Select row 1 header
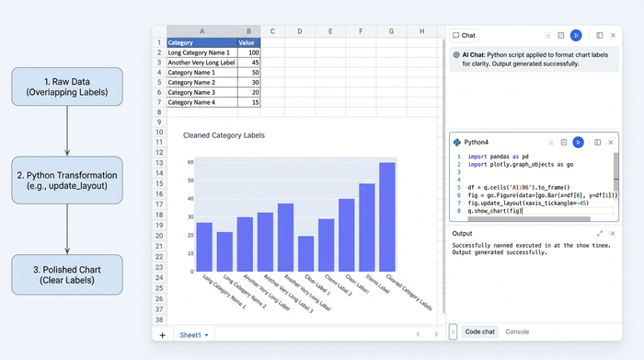This screenshot has height=360, width=644. click(159, 42)
